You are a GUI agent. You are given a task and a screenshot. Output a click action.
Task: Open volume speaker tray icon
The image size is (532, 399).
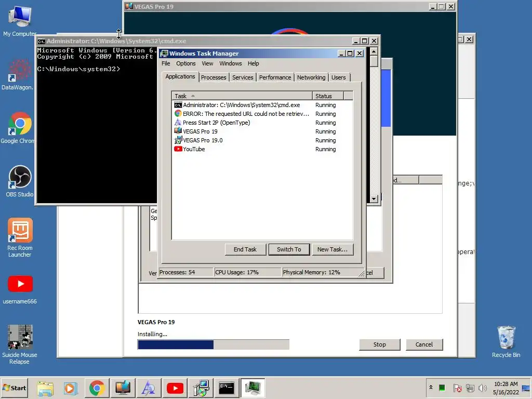[x=482, y=388]
